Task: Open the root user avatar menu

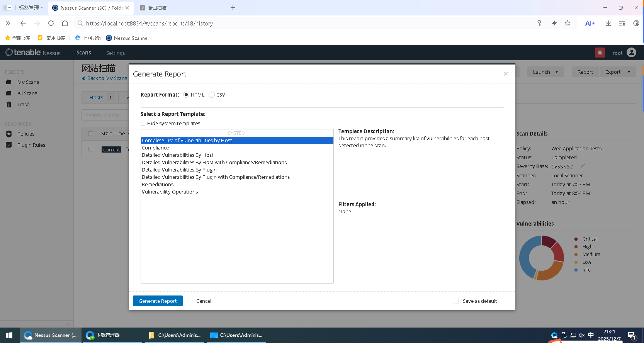Action: point(631,53)
